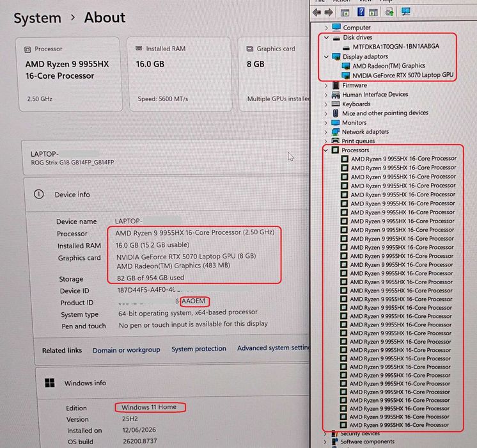The image size is (477, 448).
Task: Click the Forward arrow in Device Manager toolbar
Action: tap(329, 13)
